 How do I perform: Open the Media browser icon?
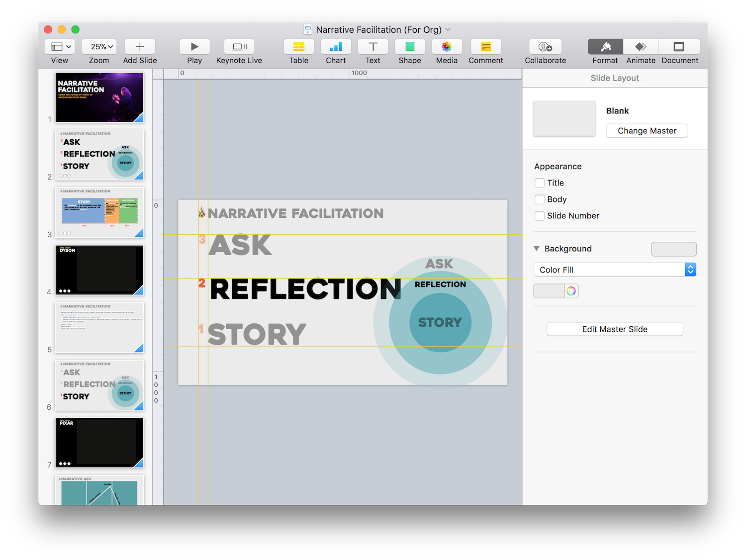pos(447,47)
